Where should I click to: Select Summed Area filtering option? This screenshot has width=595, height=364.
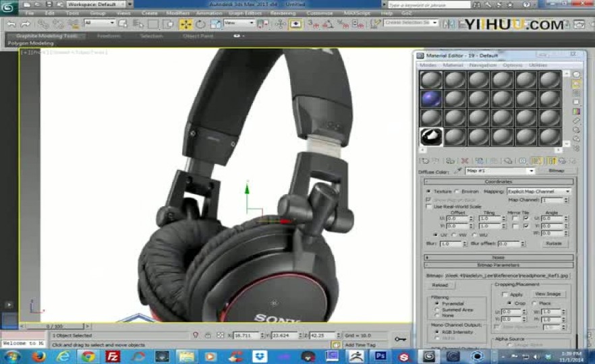point(436,310)
